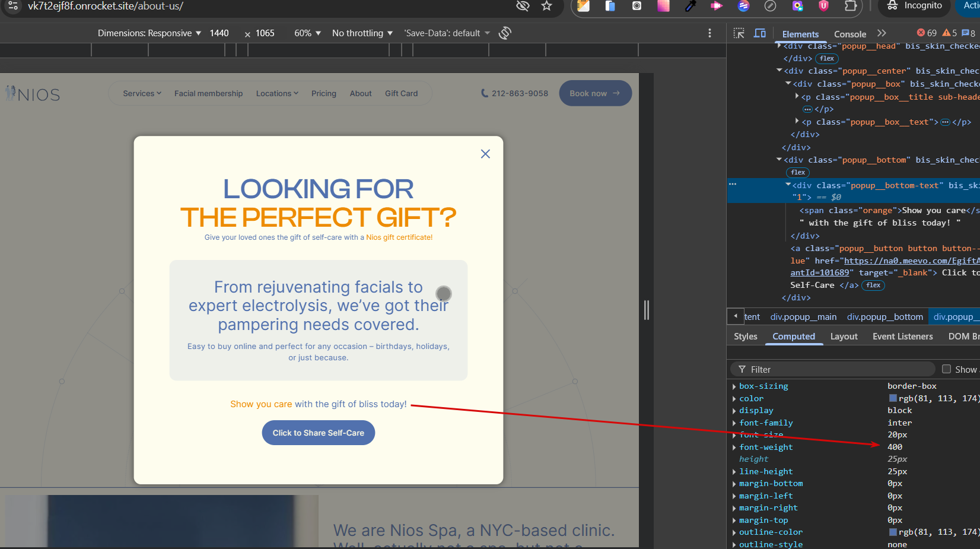This screenshot has width=980, height=549.
Task: Switch to the Console tab
Action: (849, 34)
